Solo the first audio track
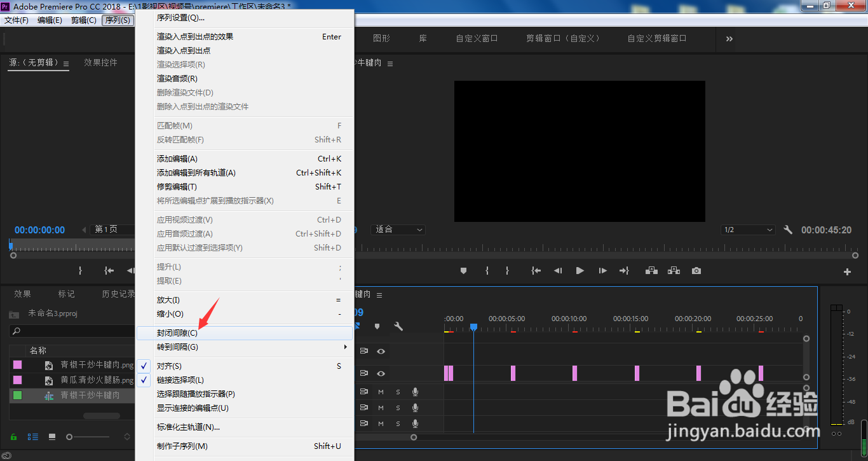 (398, 392)
